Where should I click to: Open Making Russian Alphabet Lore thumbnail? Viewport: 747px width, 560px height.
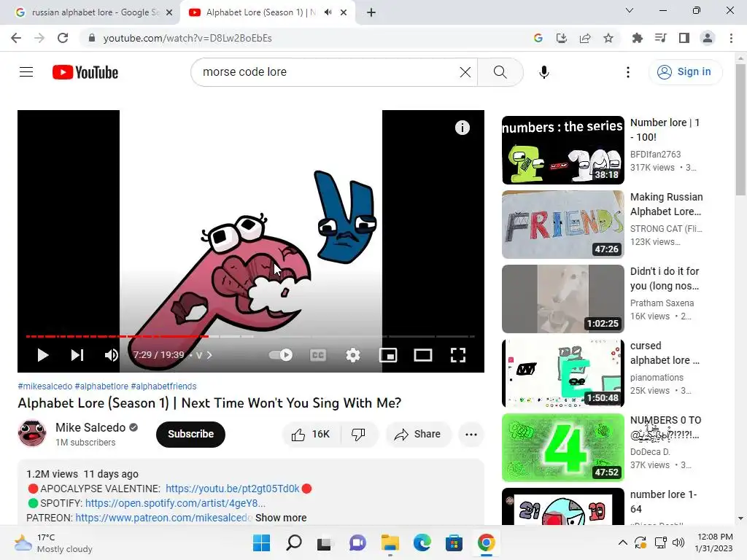tap(562, 225)
